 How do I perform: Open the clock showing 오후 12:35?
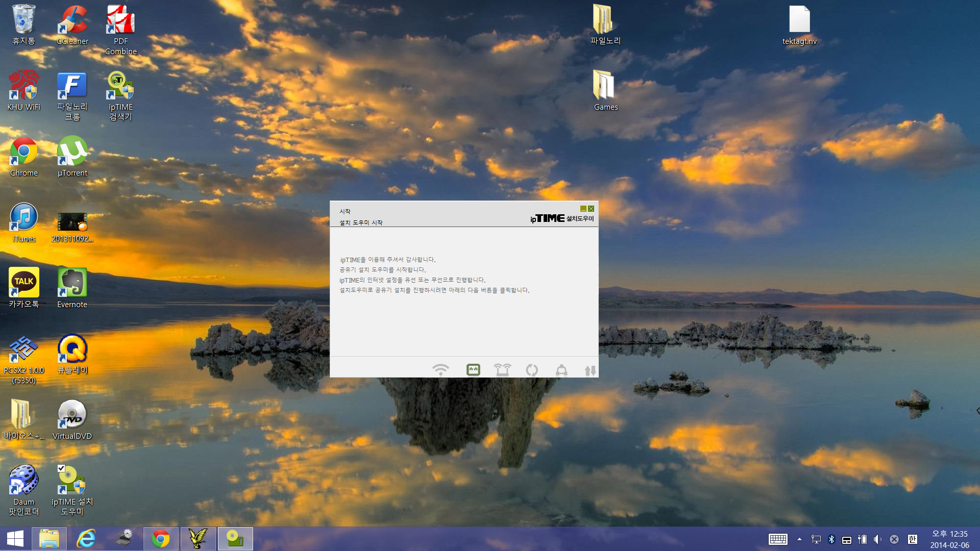tap(949, 539)
